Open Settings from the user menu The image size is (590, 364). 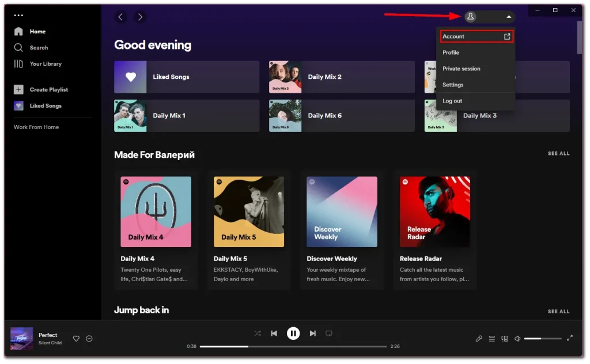(x=475, y=85)
